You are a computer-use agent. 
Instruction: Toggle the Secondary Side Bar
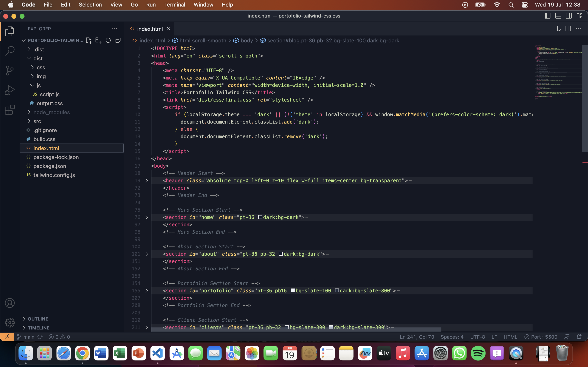[x=569, y=16]
